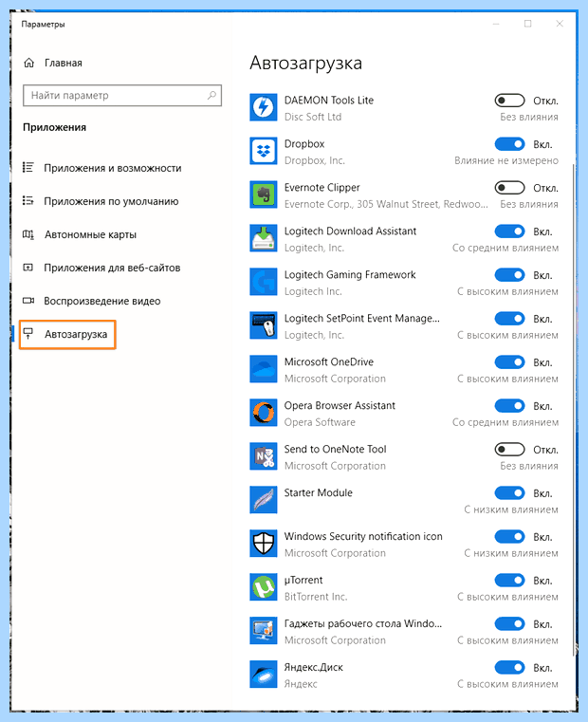Turn off Яндекс.Диск startup toggle
The image size is (588, 722).
coord(509,668)
